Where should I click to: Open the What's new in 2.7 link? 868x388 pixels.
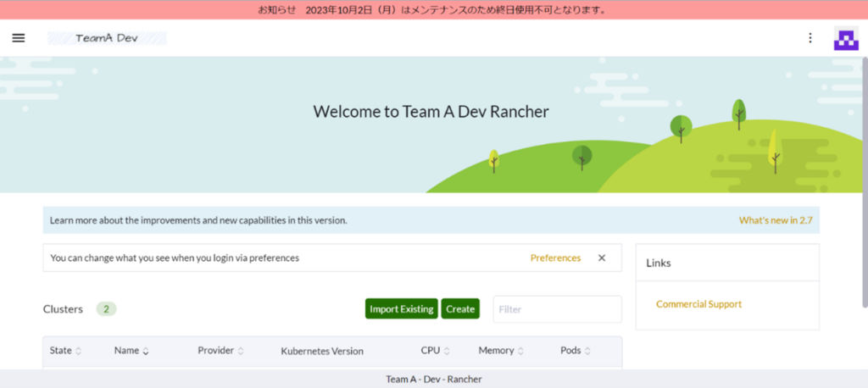point(775,220)
